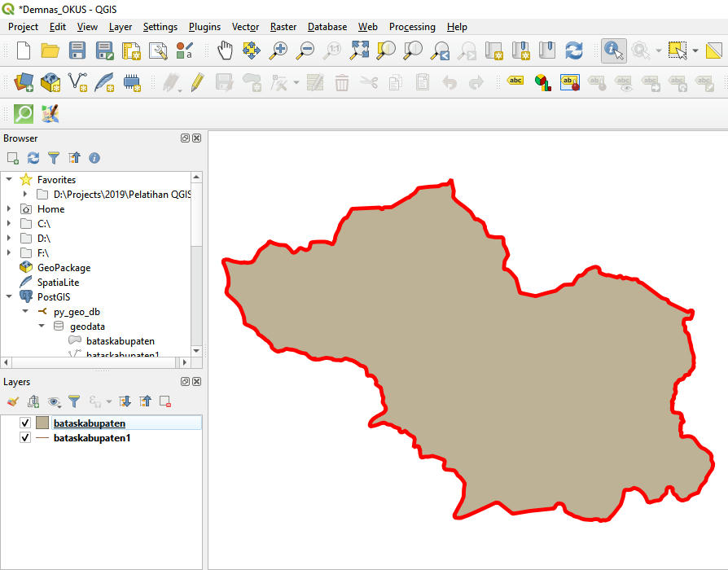Expand the D:\ drive node
728x570 pixels.
click(9, 238)
